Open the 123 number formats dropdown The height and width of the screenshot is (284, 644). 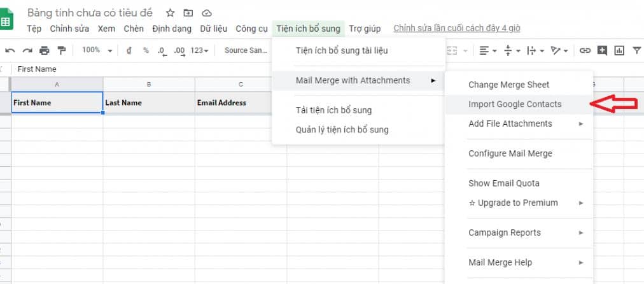click(200, 50)
